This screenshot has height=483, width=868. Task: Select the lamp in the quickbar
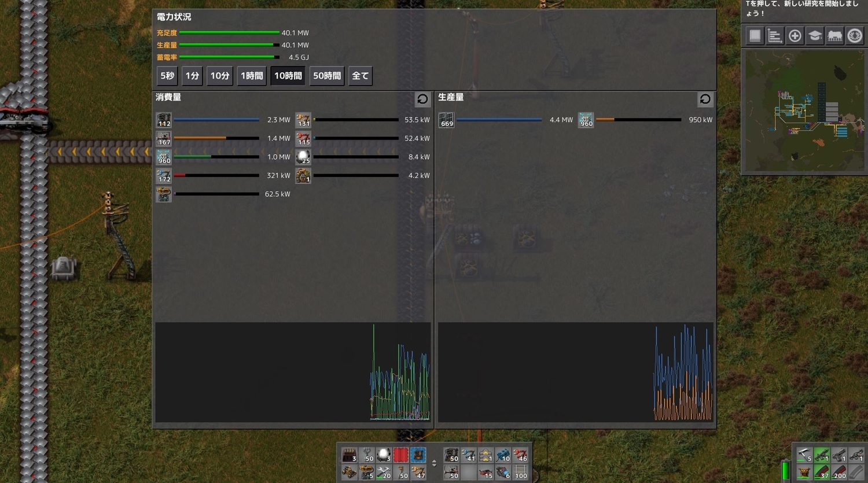pos(384,455)
